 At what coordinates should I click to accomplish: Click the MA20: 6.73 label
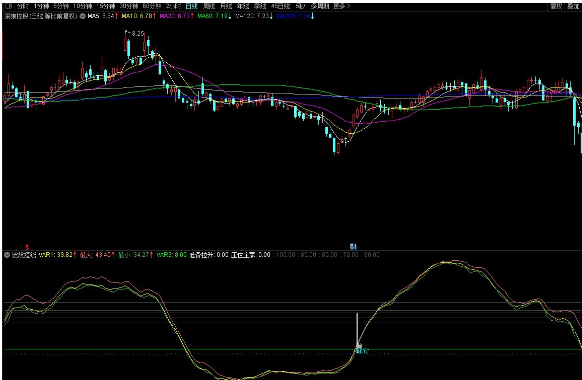(x=176, y=16)
